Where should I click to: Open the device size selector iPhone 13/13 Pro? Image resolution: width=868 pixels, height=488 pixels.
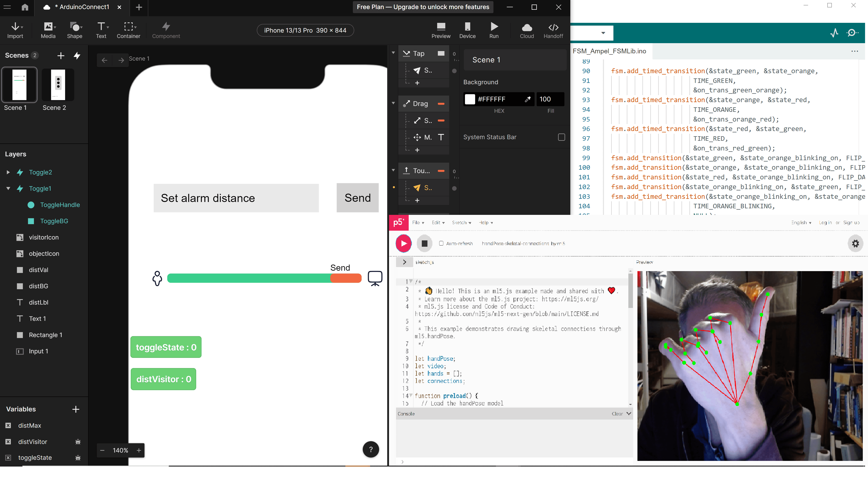(x=305, y=30)
